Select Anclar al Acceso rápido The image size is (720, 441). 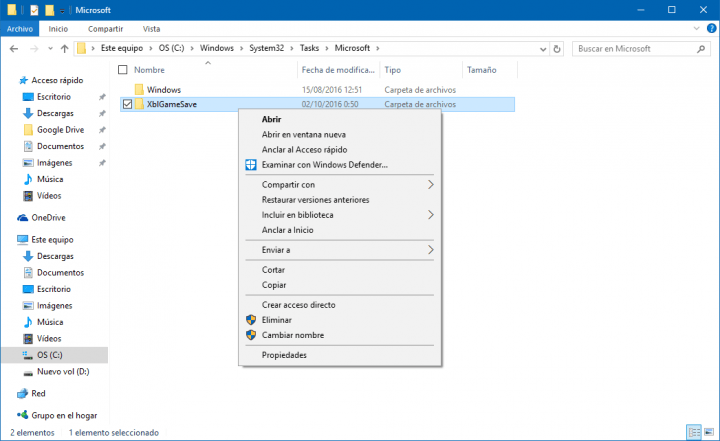click(x=304, y=150)
